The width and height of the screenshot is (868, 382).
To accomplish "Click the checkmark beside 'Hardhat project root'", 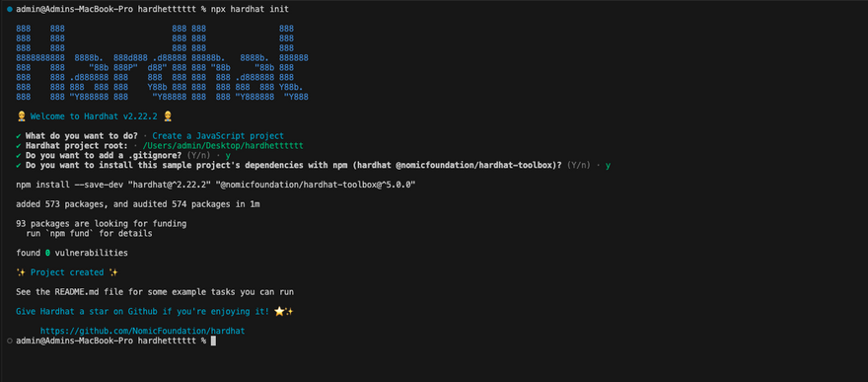I will tap(20, 146).
